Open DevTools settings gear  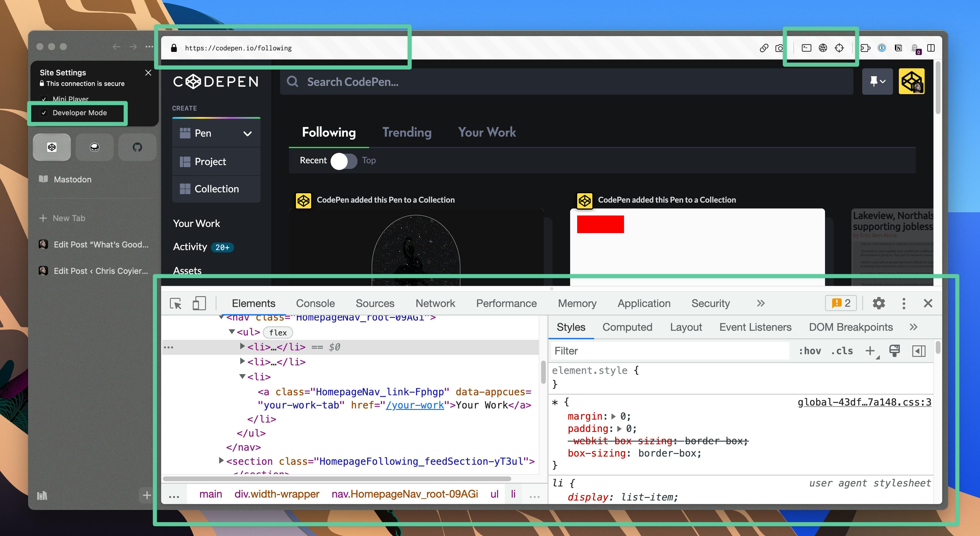click(x=878, y=303)
